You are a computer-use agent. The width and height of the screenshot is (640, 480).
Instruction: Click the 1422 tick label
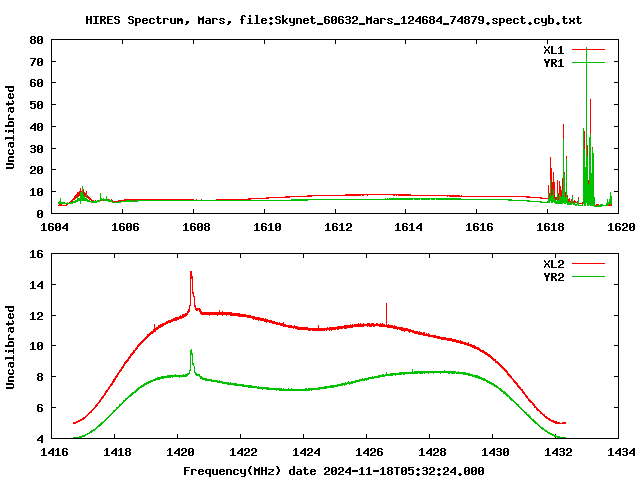[x=243, y=452]
